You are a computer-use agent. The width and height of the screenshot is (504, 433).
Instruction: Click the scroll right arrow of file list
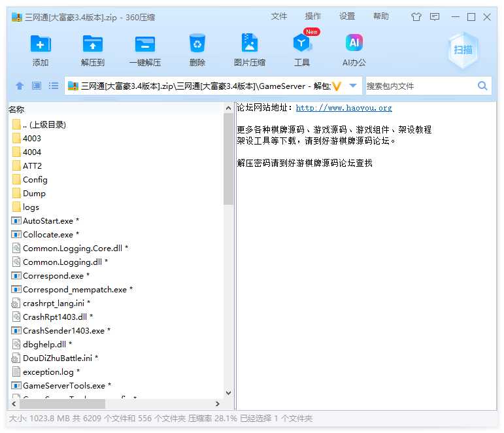[218, 404]
